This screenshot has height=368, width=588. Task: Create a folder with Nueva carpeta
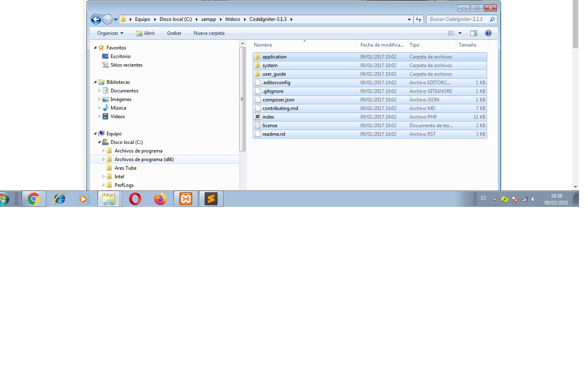(x=209, y=33)
